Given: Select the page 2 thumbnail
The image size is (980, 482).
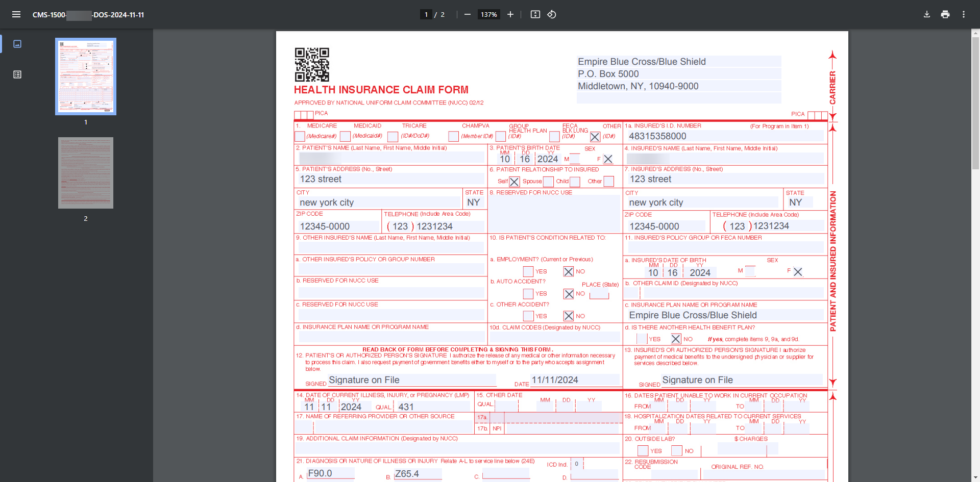Looking at the screenshot, I should point(85,173).
